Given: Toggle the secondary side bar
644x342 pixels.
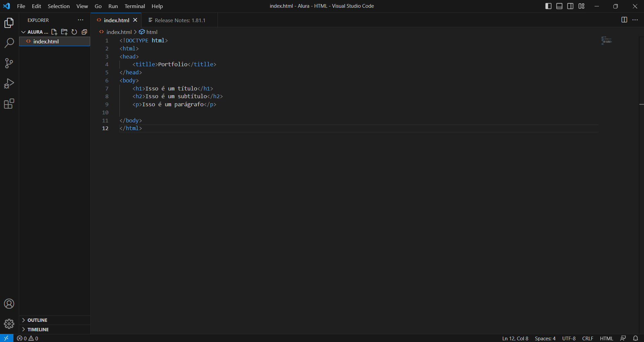Looking at the screenshot, I should (x=570, y=6).
